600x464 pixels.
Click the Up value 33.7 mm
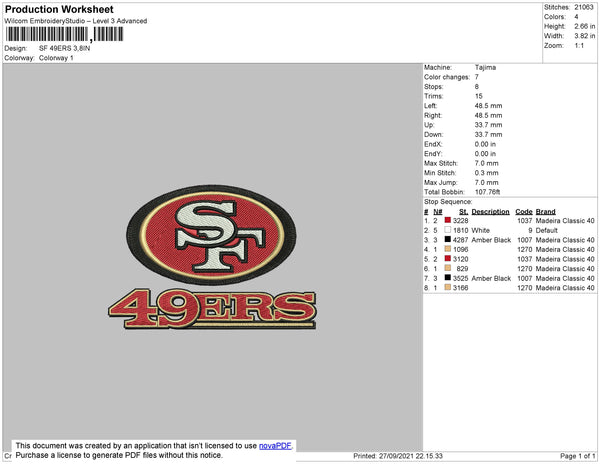pyautogui.click(x=489, y=125)
